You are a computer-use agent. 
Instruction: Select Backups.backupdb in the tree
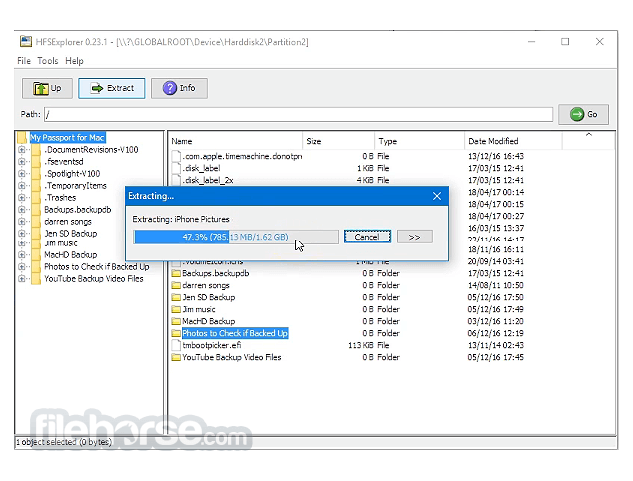[78, 210]
